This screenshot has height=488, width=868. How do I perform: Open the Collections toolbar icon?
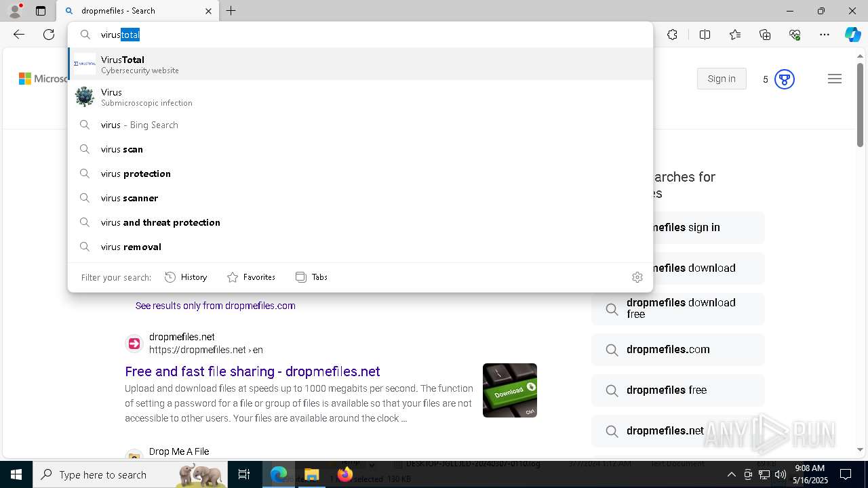[765, 35]
